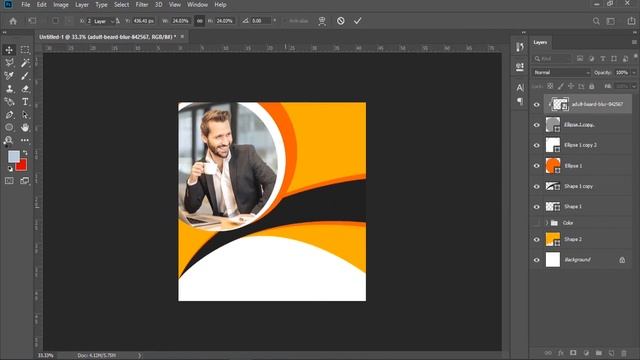Hide the Shape 2 layer
Image resolution: width=640 pixels, height=360 pixels.
pyautogui.click(x=537, y=240)
